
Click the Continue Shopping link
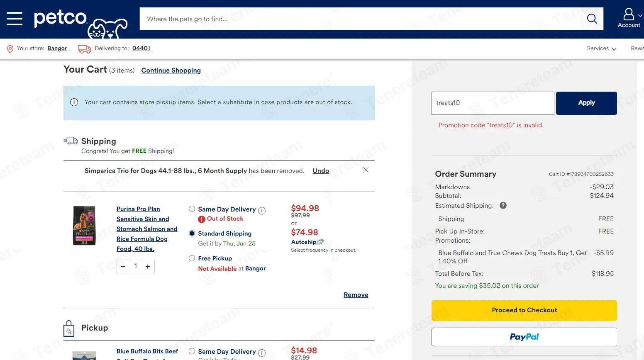(171, 71)
